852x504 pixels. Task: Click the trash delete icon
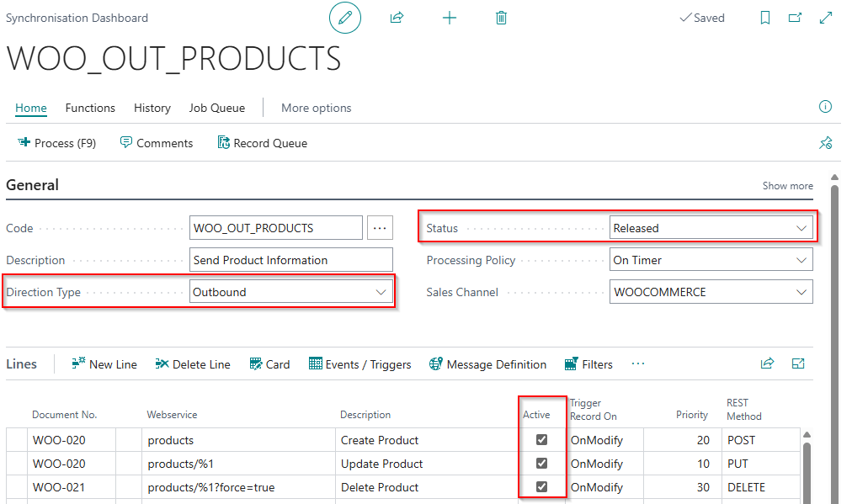(501, 18)
